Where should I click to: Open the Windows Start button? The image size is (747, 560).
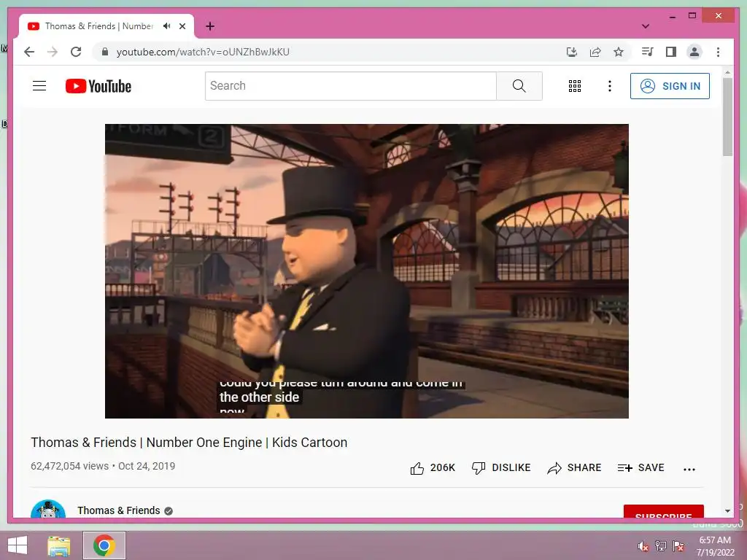(x=18, y=545)
